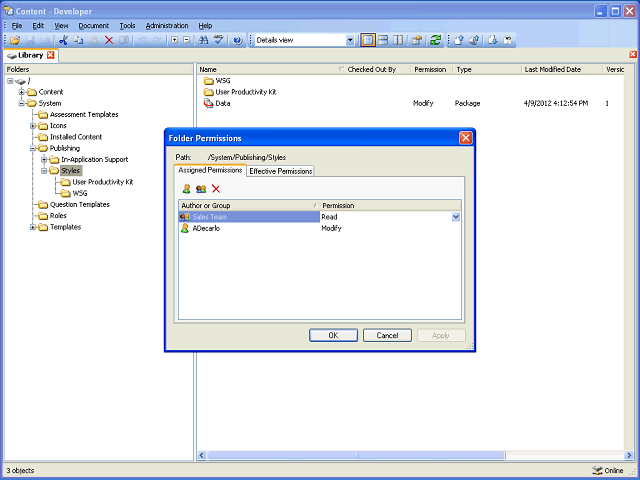The image size is (640, 480).
Task: Click the Open folder toolbar icon
Action: tap(15, 40)
